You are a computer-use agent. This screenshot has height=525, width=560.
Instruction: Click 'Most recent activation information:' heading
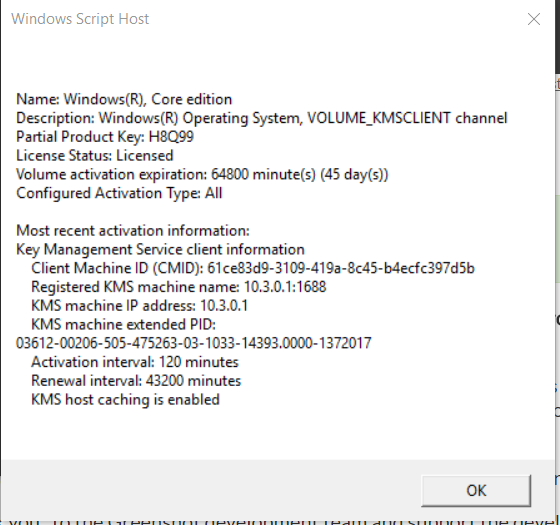click(132, 231)
